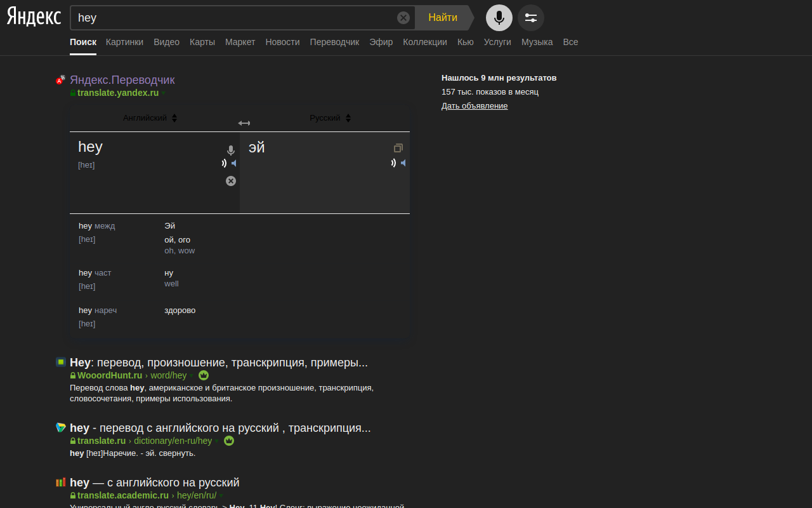Open the Маркет tab
The image size is (812, 508).
tap(240, 42)
